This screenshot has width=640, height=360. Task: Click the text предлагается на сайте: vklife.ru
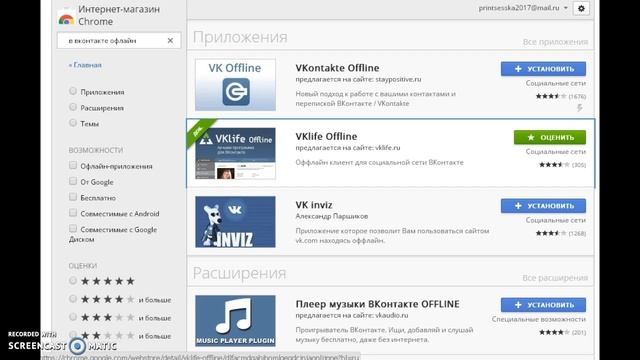(x=348, y=148)
